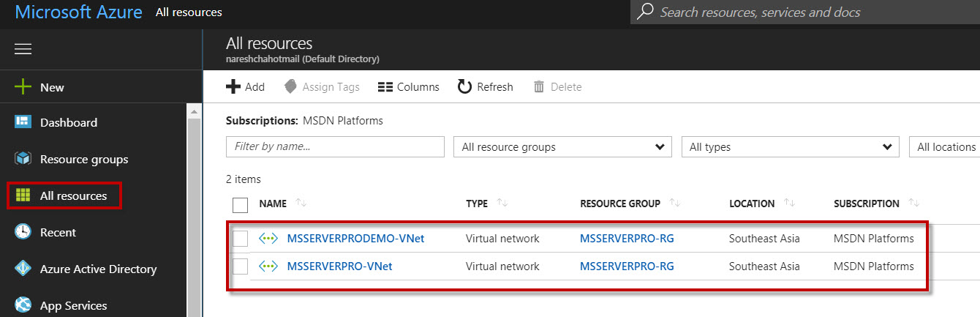Click the Recent clock icon

23,232
